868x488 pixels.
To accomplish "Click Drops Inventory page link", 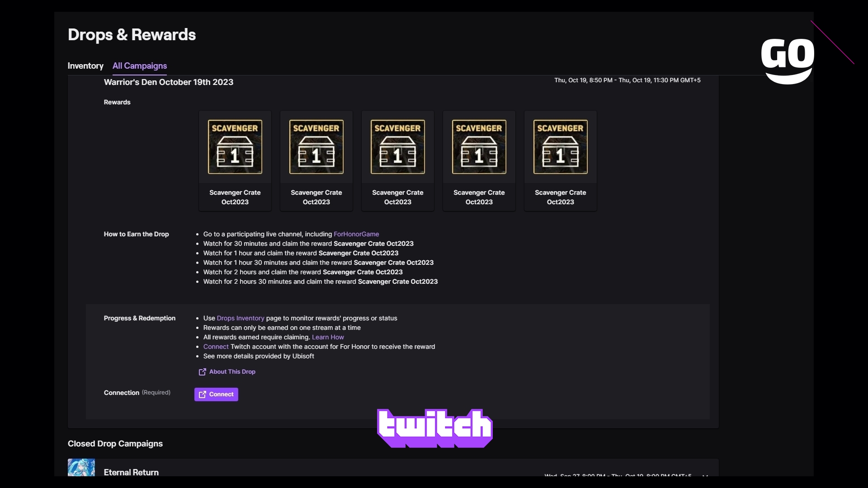I will [x=240, y=318].
